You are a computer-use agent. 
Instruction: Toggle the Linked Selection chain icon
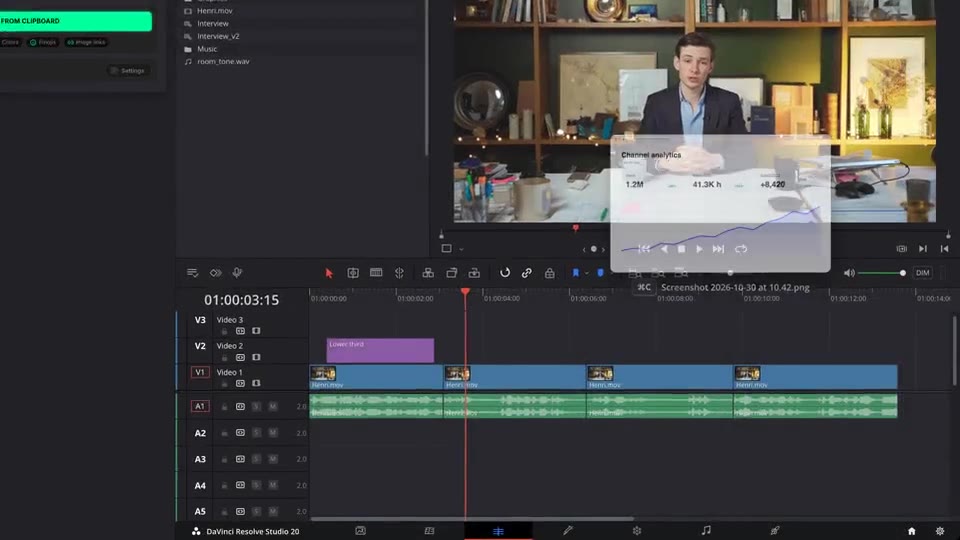pyautogui.click(x=527, y=273)
